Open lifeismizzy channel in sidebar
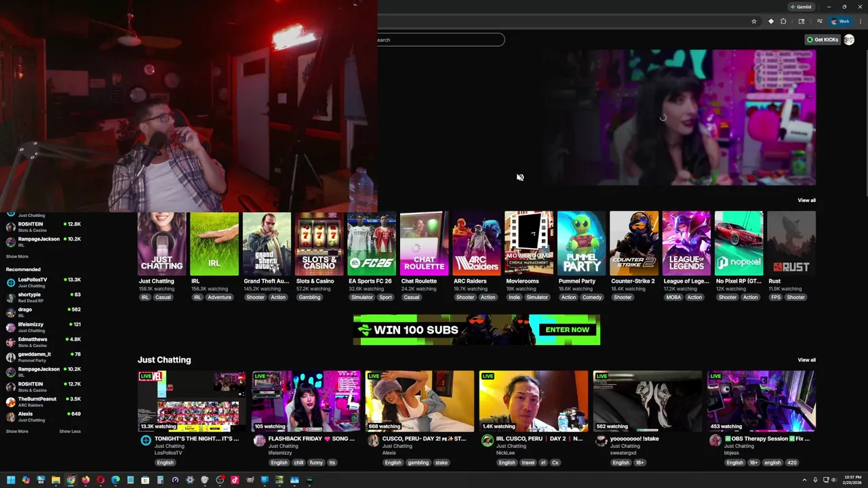This screenshot has width=868, height=488. pos(43,327)
